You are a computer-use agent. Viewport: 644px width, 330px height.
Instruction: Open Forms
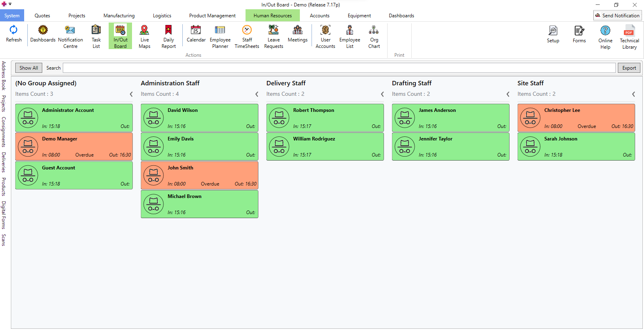(579, 34)
